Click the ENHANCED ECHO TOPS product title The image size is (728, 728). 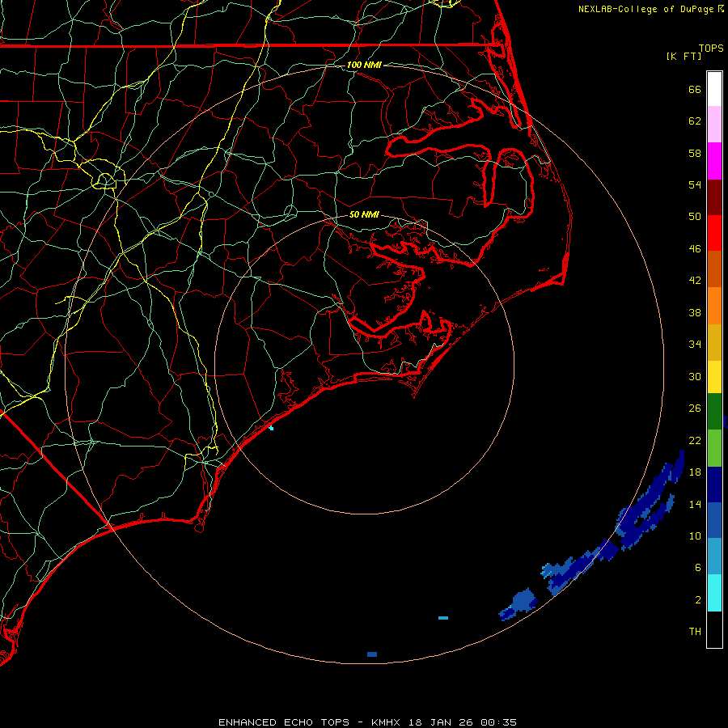pos(284,722)
